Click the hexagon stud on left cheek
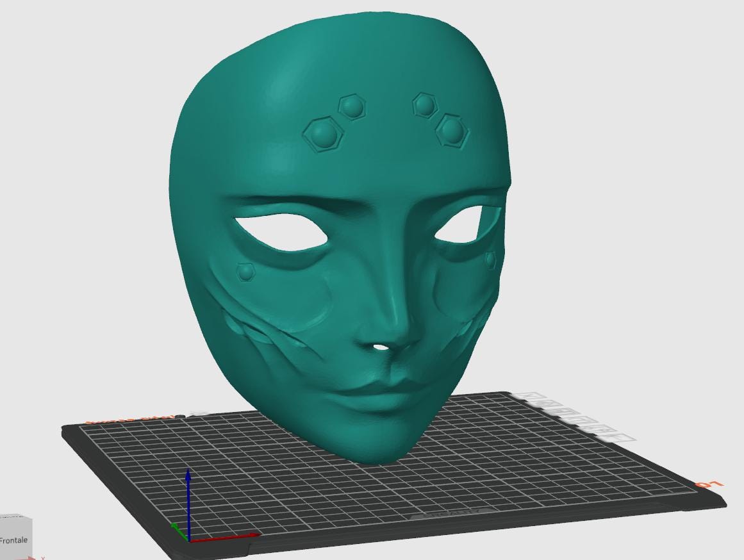The image size is (744, 560). (246, 272)
